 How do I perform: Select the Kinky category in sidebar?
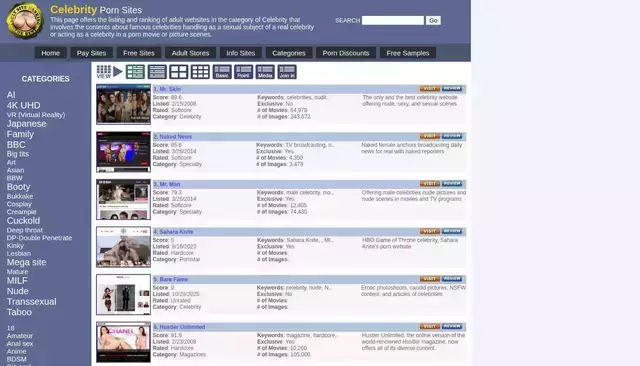[15, 246]
